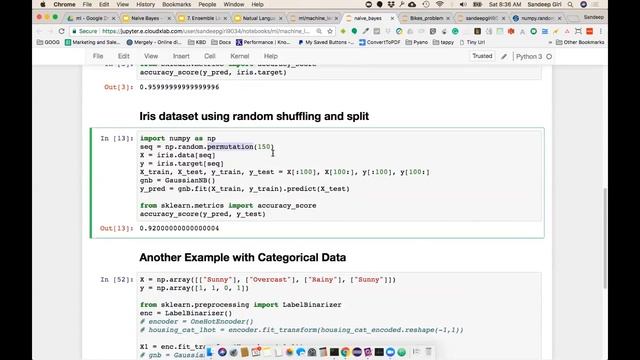Switch to the ml - Google browser tab
Image resolution: width=640 pixels, height=360 pixels.
pos(91,18)
